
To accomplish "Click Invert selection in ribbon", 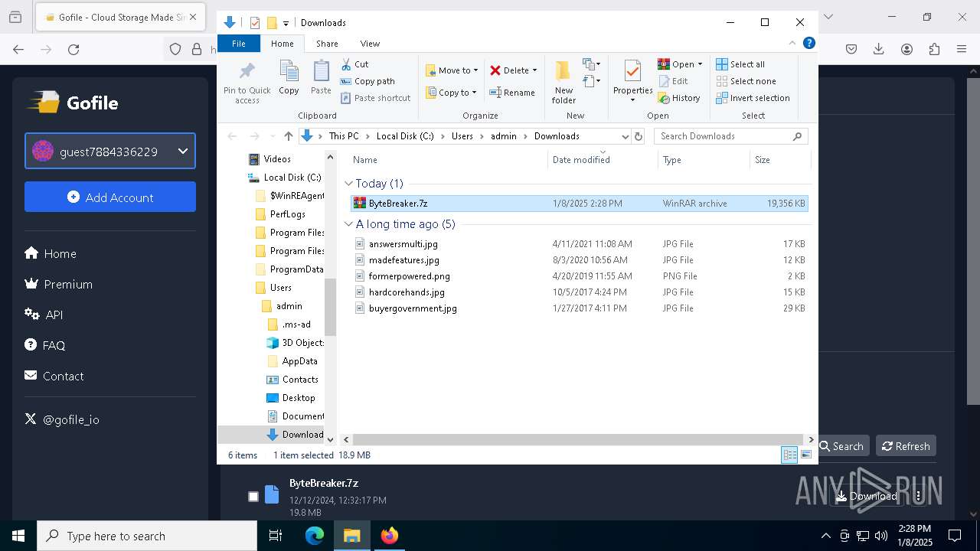I will coord(753,98).
